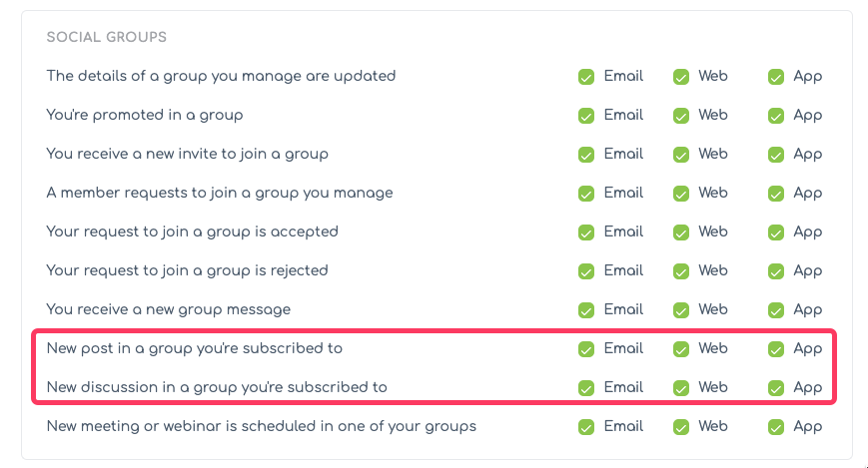Toggle Web for group details updated
This screenshot has height=468, width=868.
681,77
